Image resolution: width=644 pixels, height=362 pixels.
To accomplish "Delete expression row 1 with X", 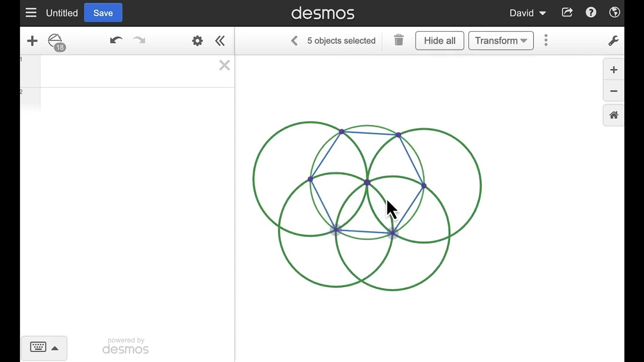I will pyautogui.click(x=224, y=65).
